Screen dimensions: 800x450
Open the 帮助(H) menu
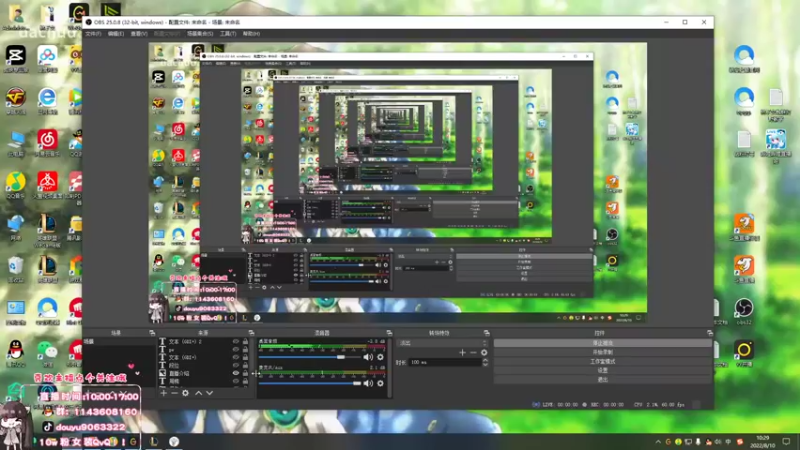coord(251,34)
